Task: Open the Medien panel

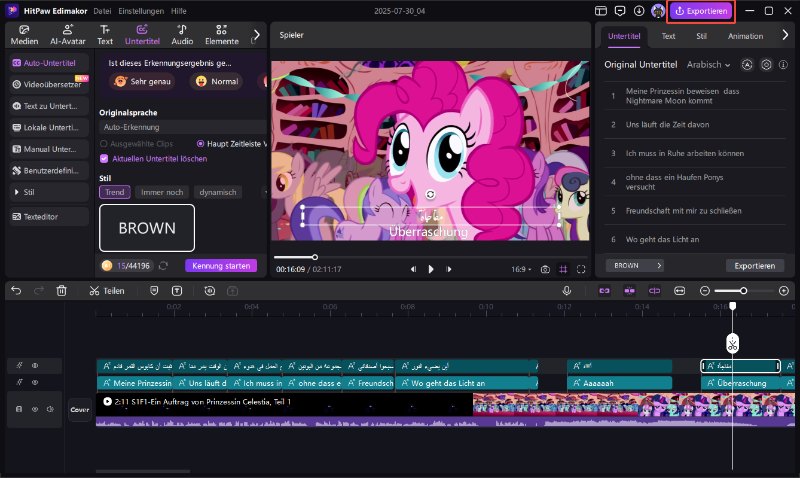Action: tap(24, 35)
